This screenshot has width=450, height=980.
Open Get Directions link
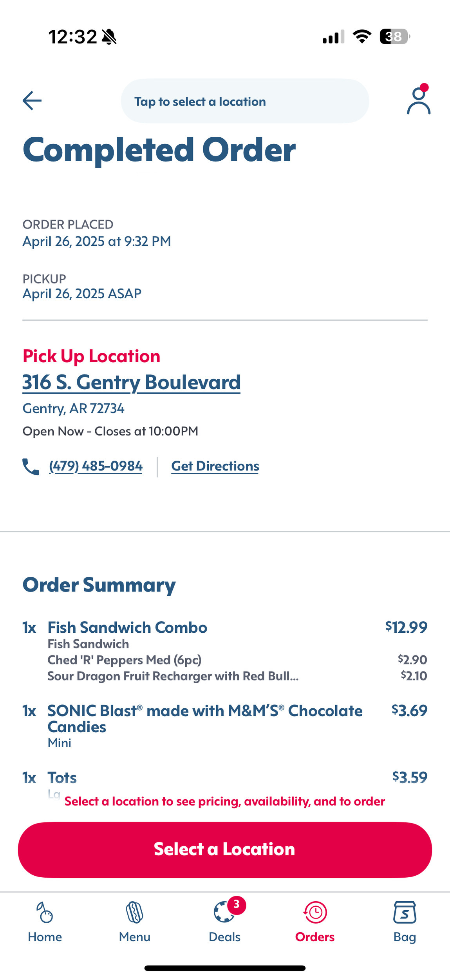tap(215, 466)
